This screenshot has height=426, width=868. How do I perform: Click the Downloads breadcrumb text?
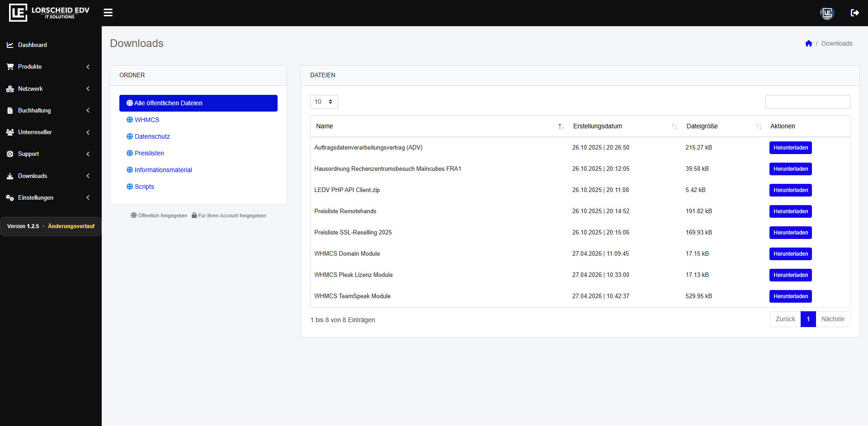(x=837, y=43)
